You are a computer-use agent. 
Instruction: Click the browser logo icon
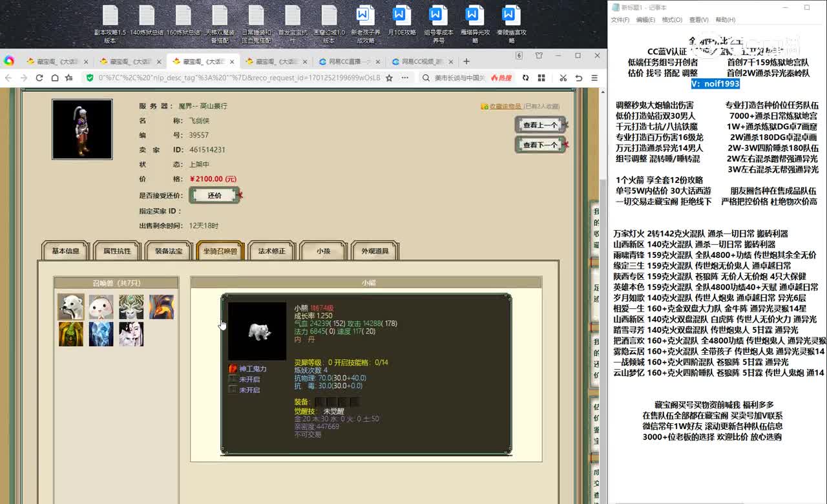pyautogui.click(x=9, y=61)
